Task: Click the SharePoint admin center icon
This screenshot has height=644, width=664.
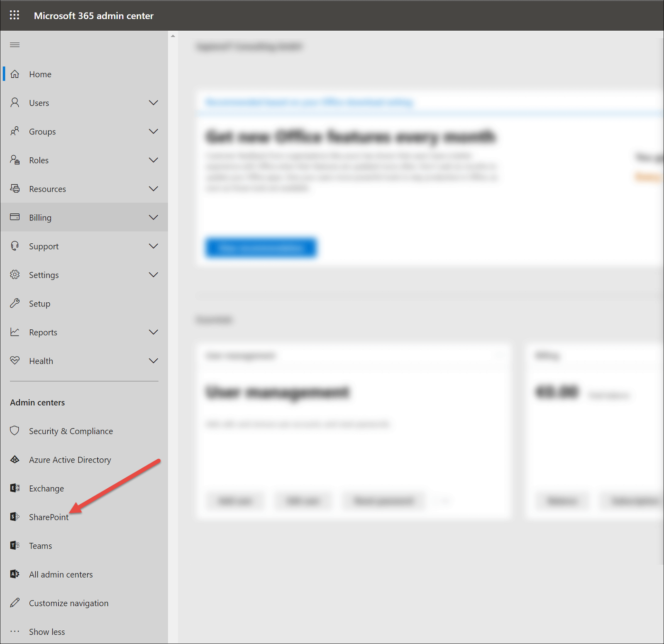Action: point(15,517)
